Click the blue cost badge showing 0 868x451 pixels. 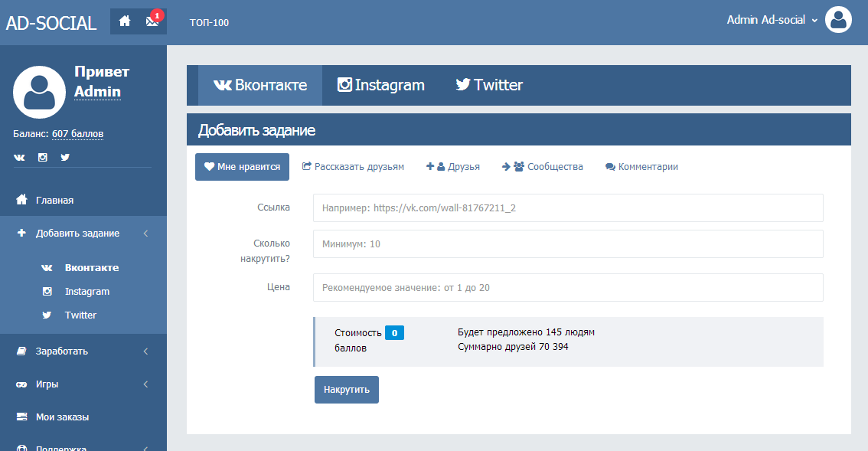[394, 333]
